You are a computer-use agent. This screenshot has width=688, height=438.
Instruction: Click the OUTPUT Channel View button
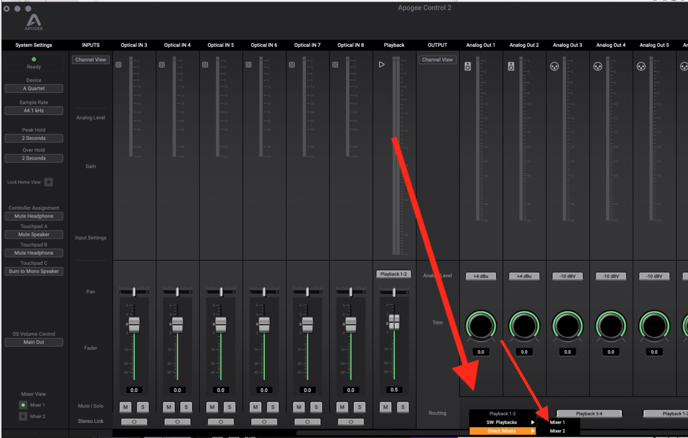point(437,60)
